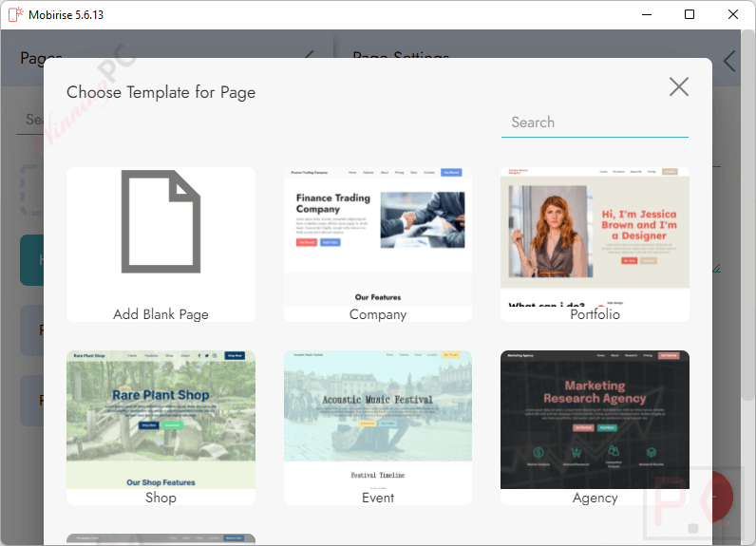Choose the Portfolio template
Image resolution: width=756 pixels, height=546 pixels.
[595, 244]
